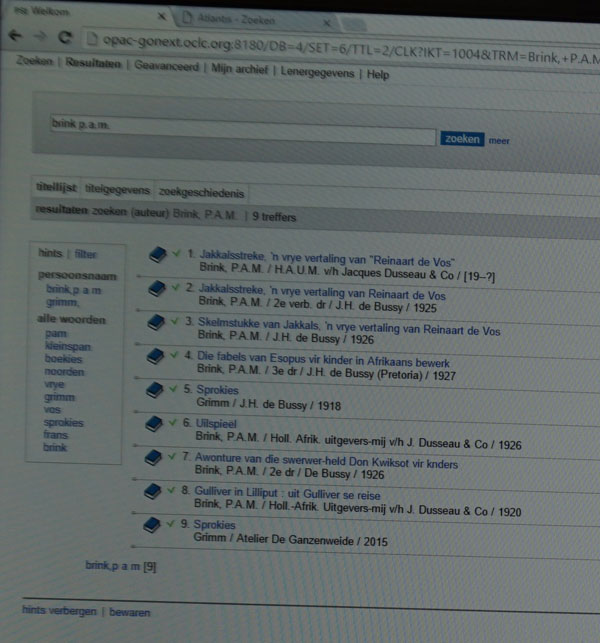Click the bewaren link at the bottom
Viewport: 600px width, 643px height.
pos(131,611)
